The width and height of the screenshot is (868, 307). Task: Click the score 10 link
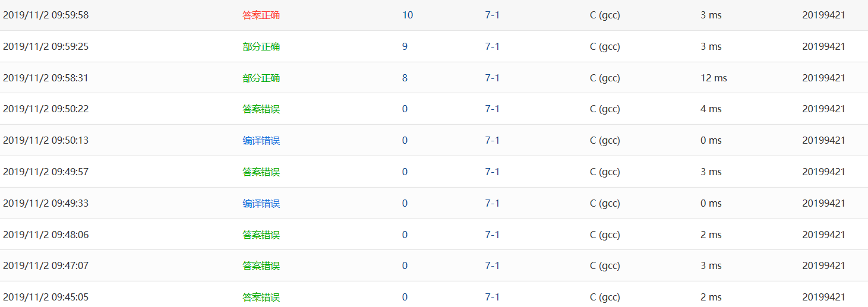[408, 15]
